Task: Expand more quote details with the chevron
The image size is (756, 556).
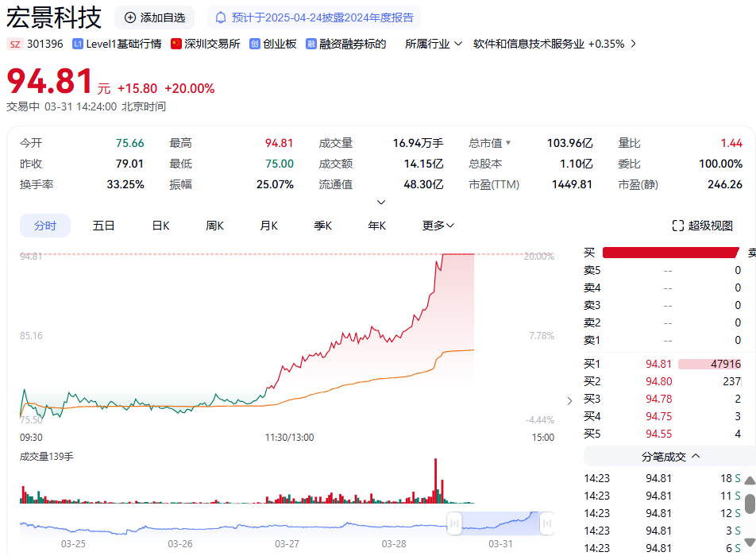Action: pyautogui.click(x=381, y=203)
